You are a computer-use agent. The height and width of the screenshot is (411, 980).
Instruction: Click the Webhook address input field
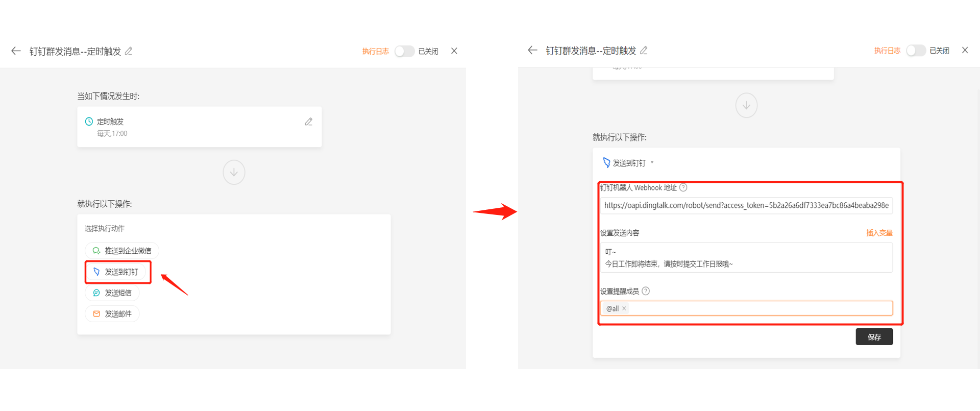(x=746, y=205)
